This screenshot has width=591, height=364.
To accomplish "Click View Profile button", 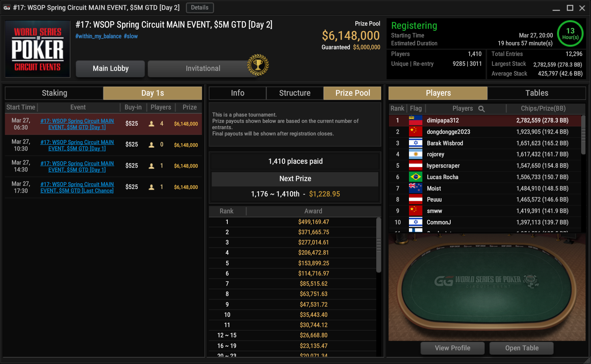I will 452,348.
